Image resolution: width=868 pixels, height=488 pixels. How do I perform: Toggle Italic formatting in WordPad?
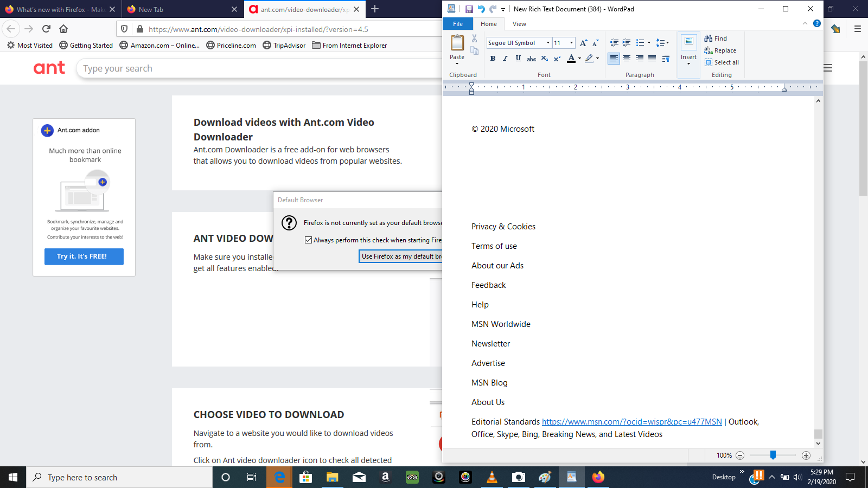point(505,59)
